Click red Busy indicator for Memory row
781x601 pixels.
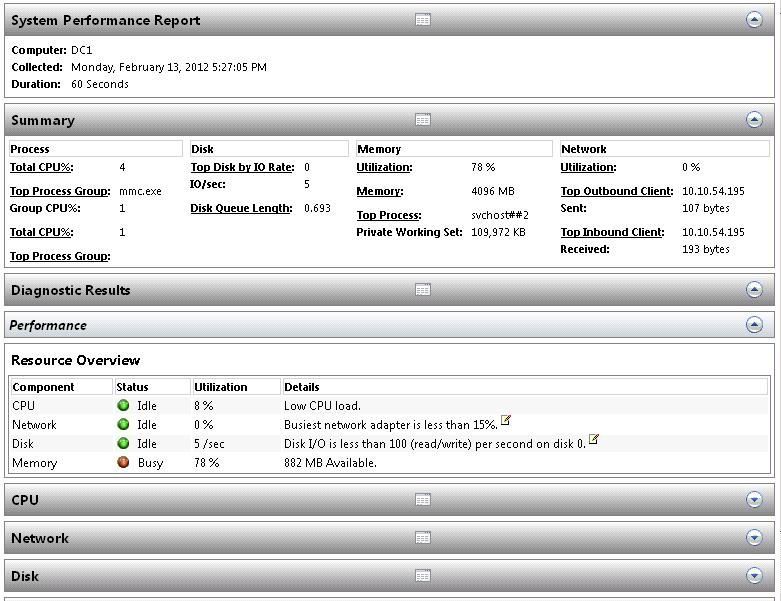(x=123, y=462)
